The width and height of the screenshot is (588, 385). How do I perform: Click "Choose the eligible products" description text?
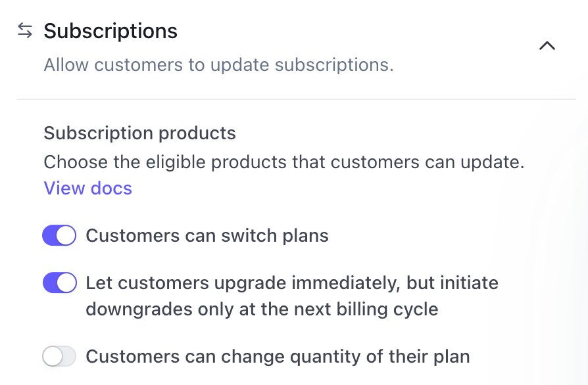(x=283, y=162)
